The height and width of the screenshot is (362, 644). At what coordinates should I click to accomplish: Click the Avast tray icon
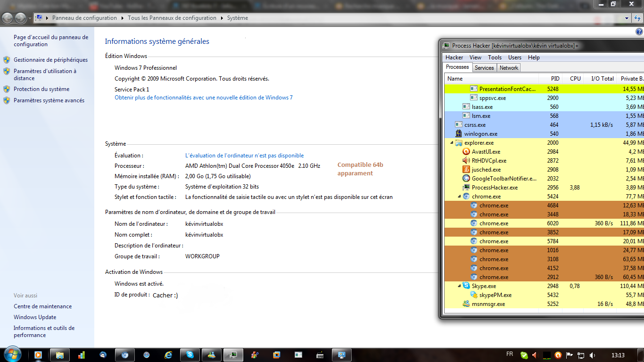558,355
